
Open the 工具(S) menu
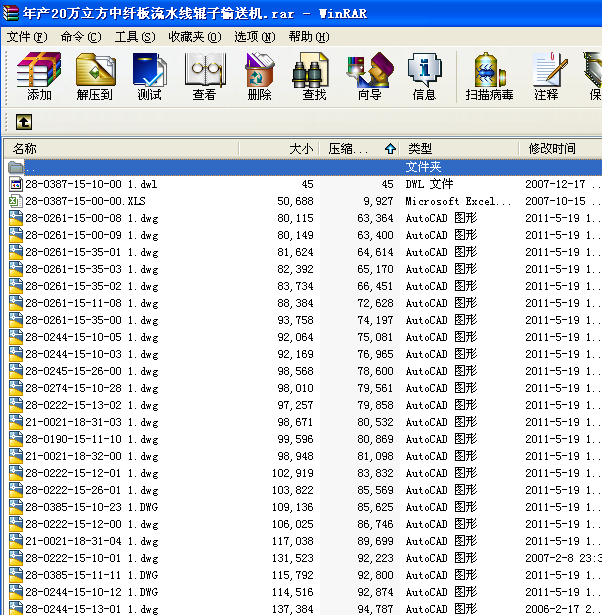click(x=135, y=37)
